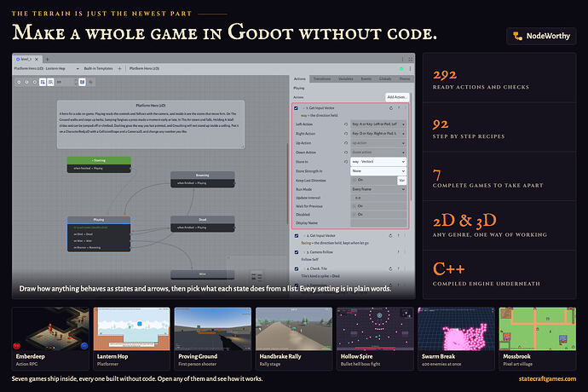Click the Var button beside Keep Last Direction
Screen dimensions: 588x392
click(x=401, y=181)
